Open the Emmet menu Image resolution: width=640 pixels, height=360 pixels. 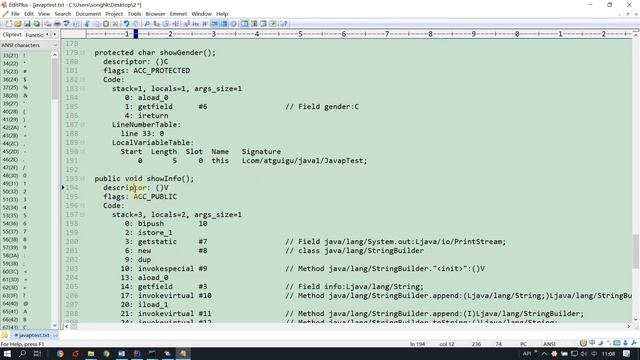178,14
